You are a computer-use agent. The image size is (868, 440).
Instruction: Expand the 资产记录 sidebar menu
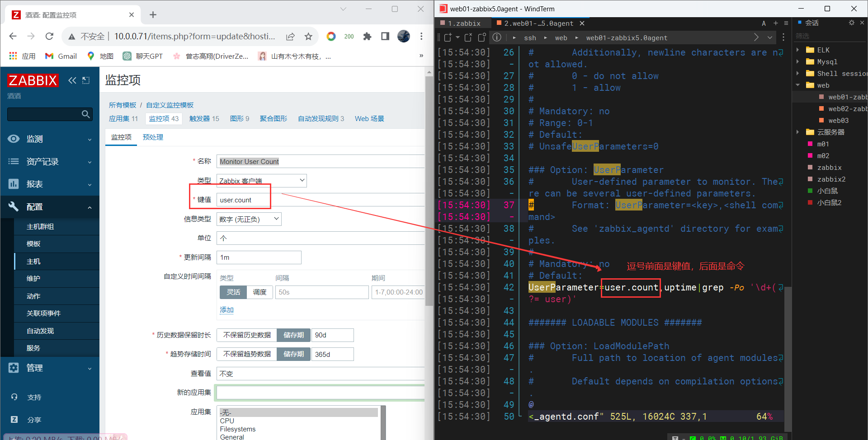[x=50, y=162]
